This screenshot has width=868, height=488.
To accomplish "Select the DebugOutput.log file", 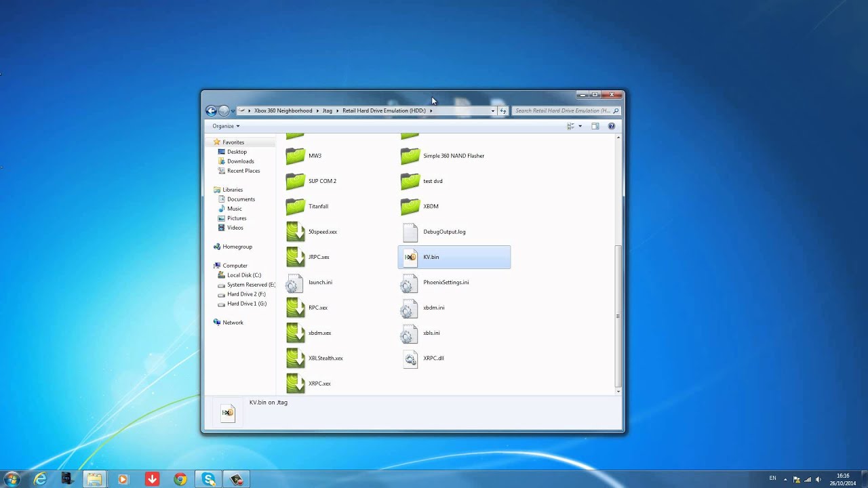I will (433, 232).
